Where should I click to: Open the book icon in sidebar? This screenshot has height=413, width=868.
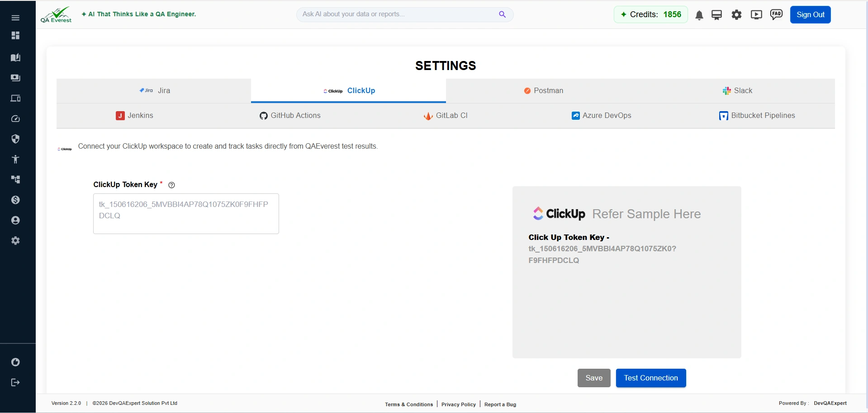pos(15,57)
